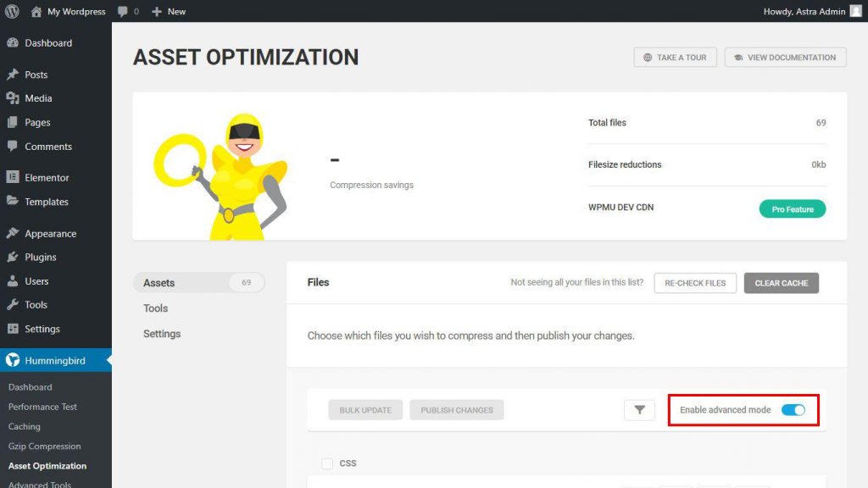This screenshot has width=868, height=488.
Task: Open the comments counter in admin bar
Action: (127, 11)
